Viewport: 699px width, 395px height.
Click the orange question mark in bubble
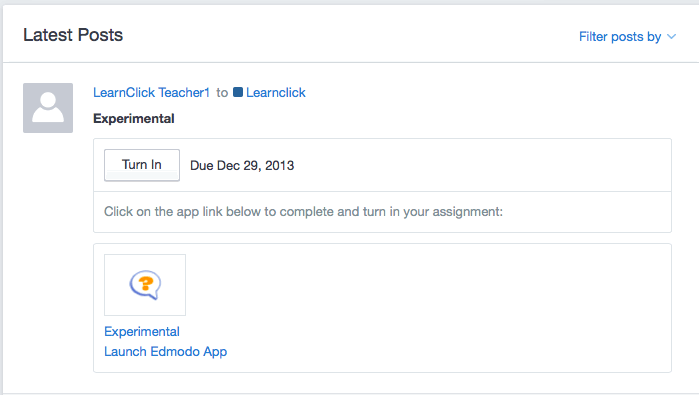click(146, 284)
